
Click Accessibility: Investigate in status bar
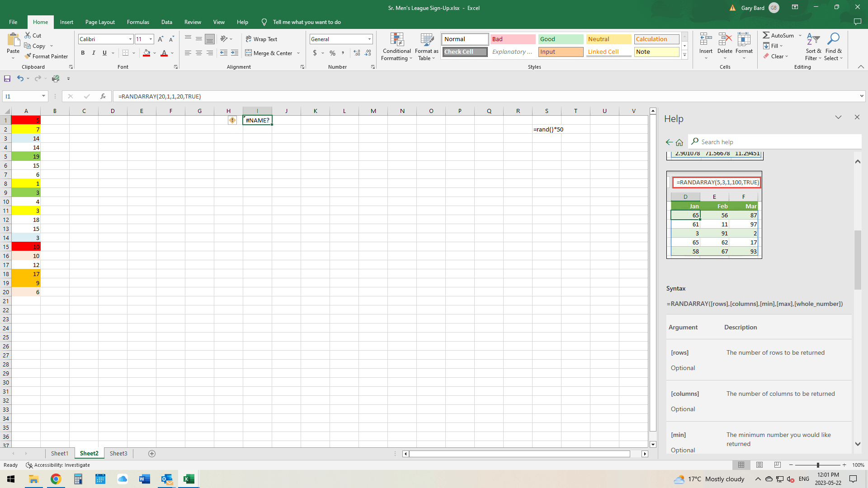[x=57, y=465]
